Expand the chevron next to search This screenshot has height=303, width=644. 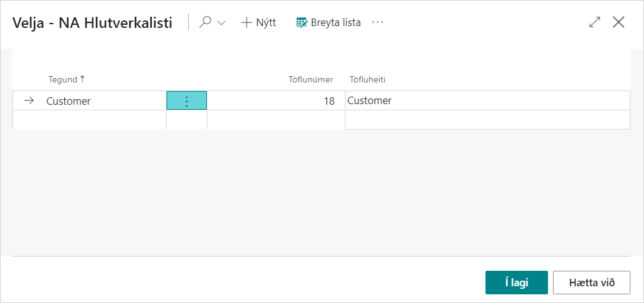pos(221,23)
